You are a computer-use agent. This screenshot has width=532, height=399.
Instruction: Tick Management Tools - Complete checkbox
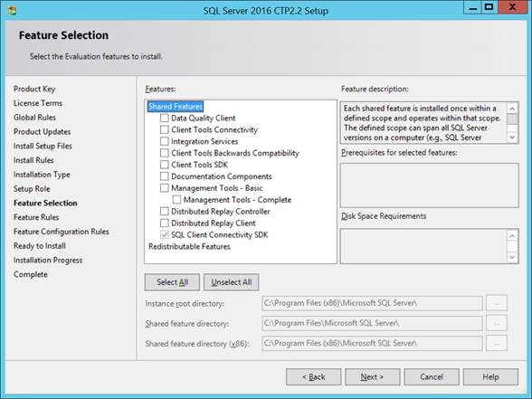coord(176,199)
